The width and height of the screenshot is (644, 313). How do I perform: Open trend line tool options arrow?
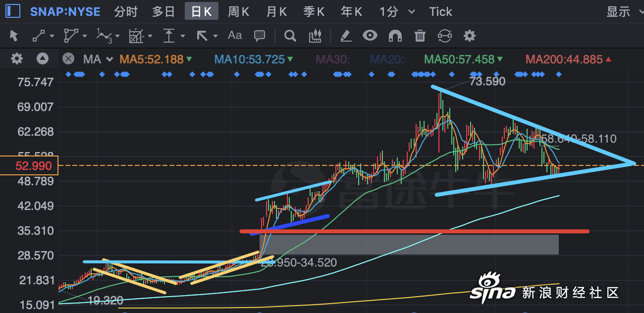(53, 36)
